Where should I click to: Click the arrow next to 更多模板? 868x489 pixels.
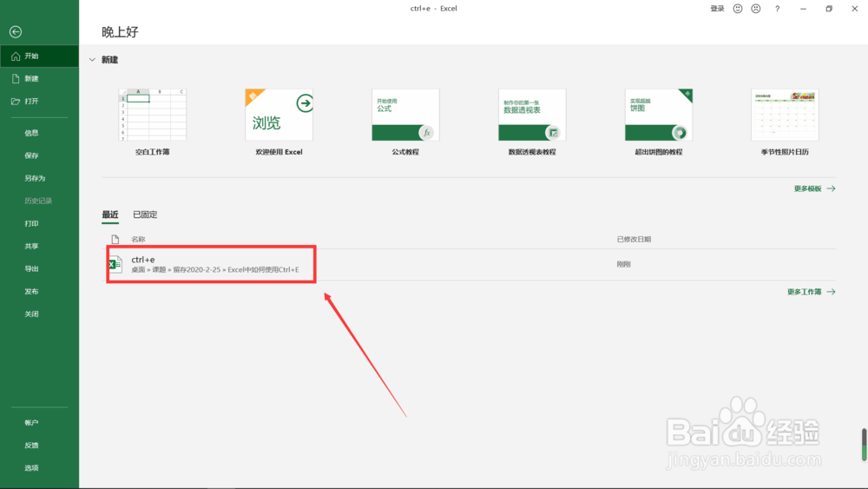pos(831,188)
